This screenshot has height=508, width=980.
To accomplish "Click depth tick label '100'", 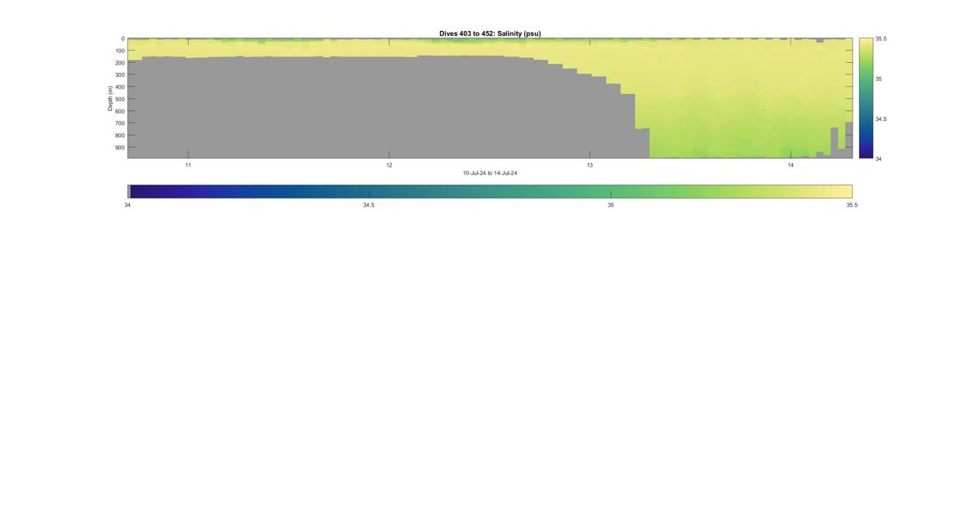I will click(x=119, y=51).
